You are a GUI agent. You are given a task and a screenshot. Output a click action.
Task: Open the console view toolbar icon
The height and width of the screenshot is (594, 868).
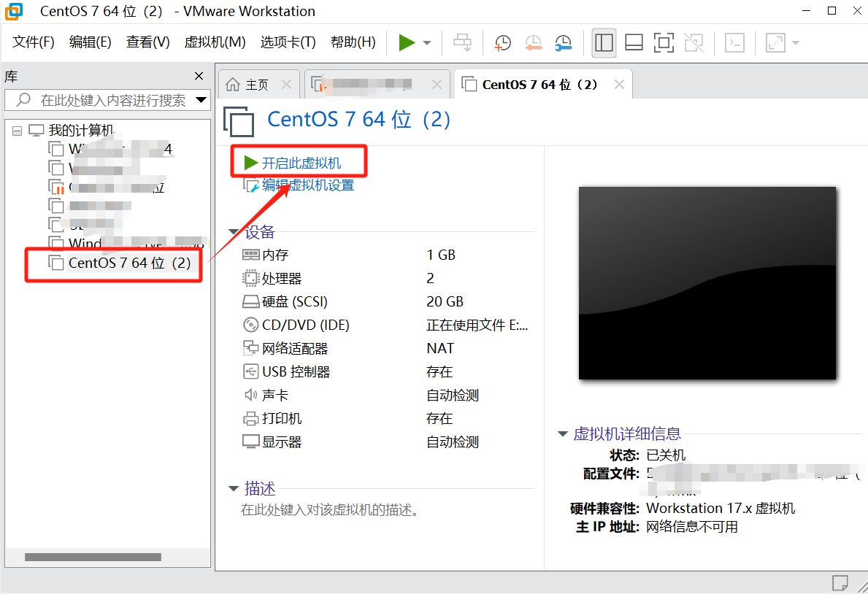point(734,42)
